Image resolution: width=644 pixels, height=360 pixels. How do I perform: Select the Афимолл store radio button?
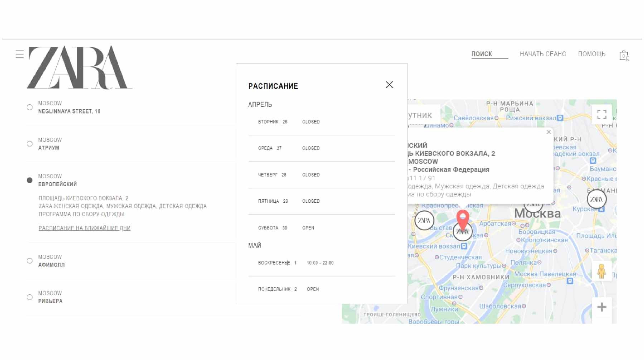coord(30,261)
